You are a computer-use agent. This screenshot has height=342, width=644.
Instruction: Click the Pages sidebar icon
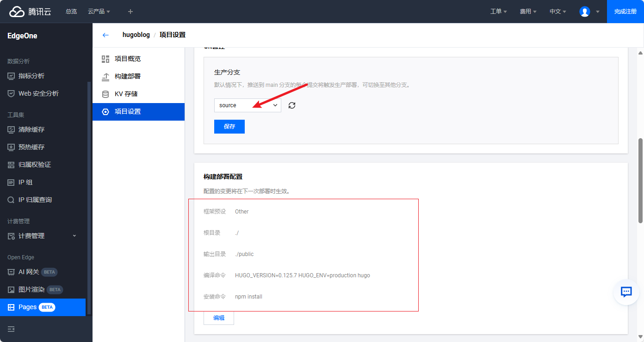pos(11,307)
